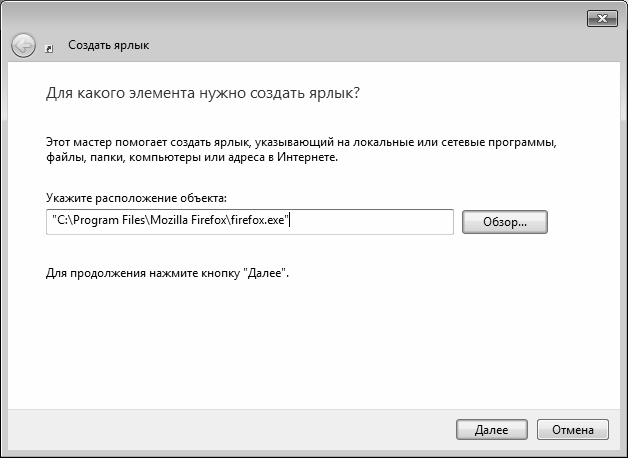Screen dimensions: 628x458
Task: Go back using the arrow button
Action: 23,46
